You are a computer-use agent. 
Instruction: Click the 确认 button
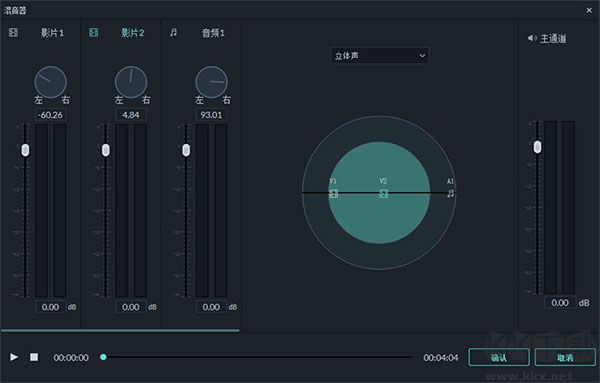[x=499, y=357]
